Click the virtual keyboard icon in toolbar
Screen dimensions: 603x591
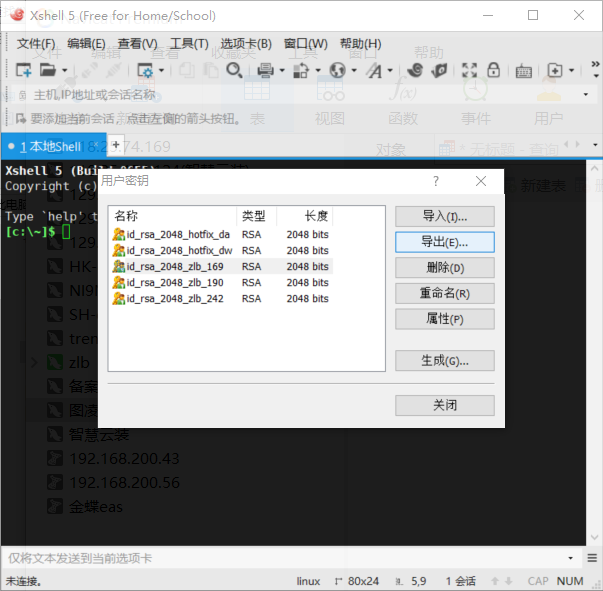click(523, 70)
